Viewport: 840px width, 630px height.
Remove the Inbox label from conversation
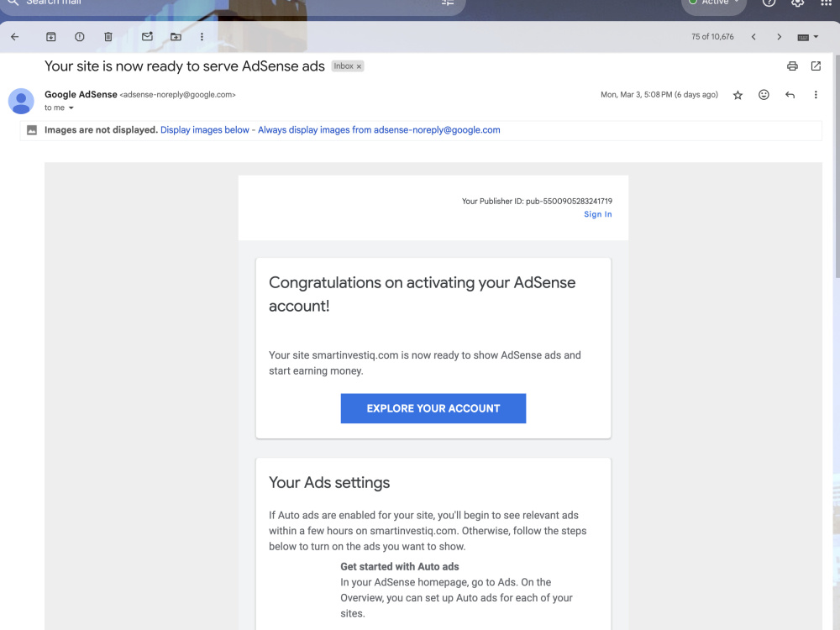[359, 66]
